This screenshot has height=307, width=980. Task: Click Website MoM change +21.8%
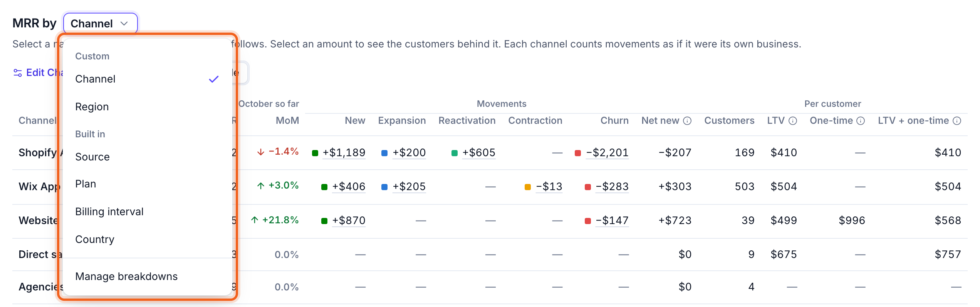275,220
